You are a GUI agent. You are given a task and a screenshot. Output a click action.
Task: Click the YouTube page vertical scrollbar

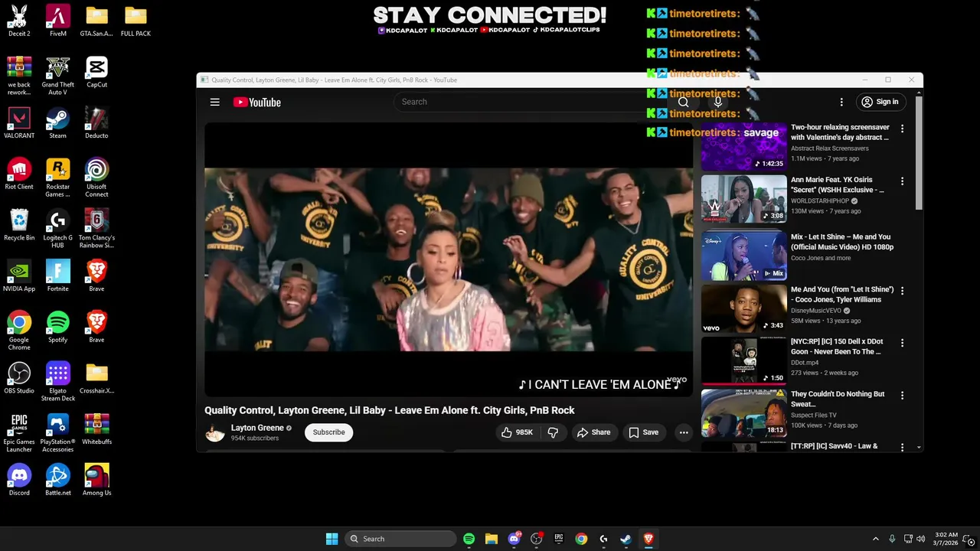tap(919, 153)
